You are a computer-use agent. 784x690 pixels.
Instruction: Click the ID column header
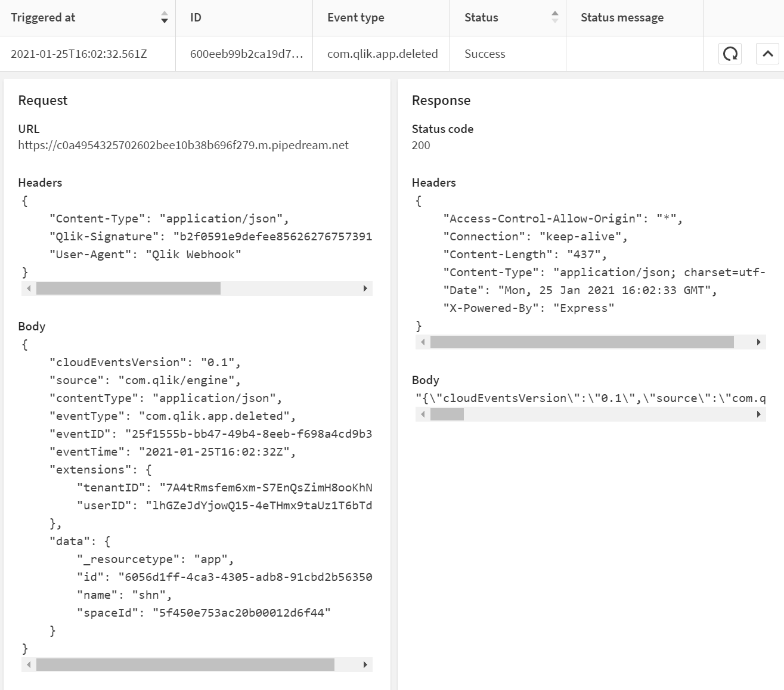195,18
